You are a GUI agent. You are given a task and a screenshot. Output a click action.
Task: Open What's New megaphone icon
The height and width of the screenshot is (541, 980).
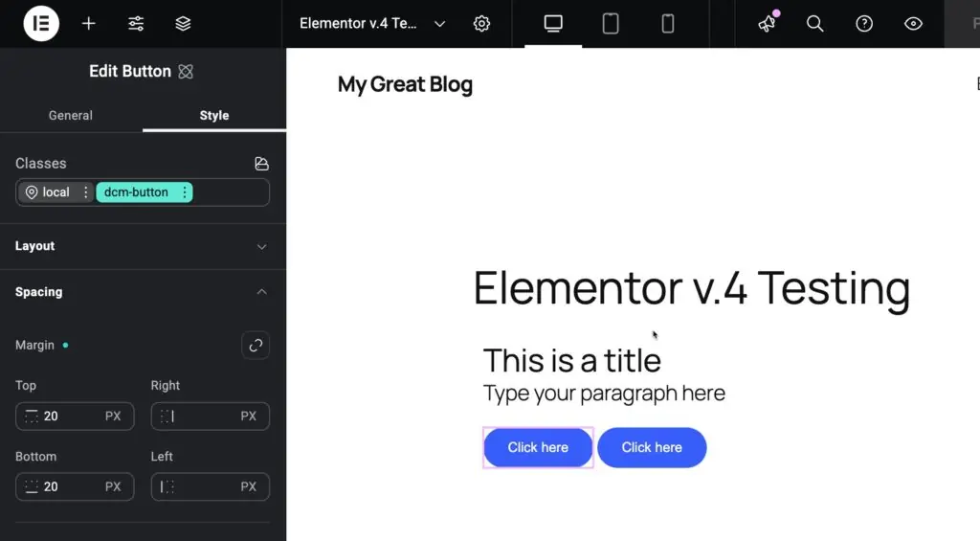[768, 23]
